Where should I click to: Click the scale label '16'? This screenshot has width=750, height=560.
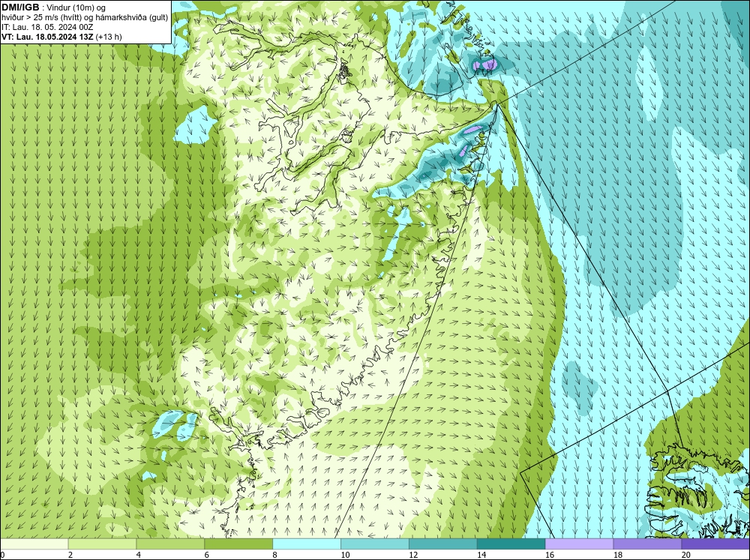(x=550, y=555)
